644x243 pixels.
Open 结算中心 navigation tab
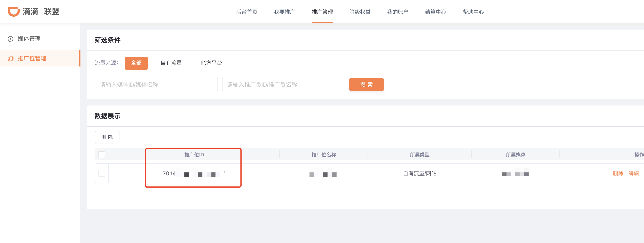click(x=435, y=12)
